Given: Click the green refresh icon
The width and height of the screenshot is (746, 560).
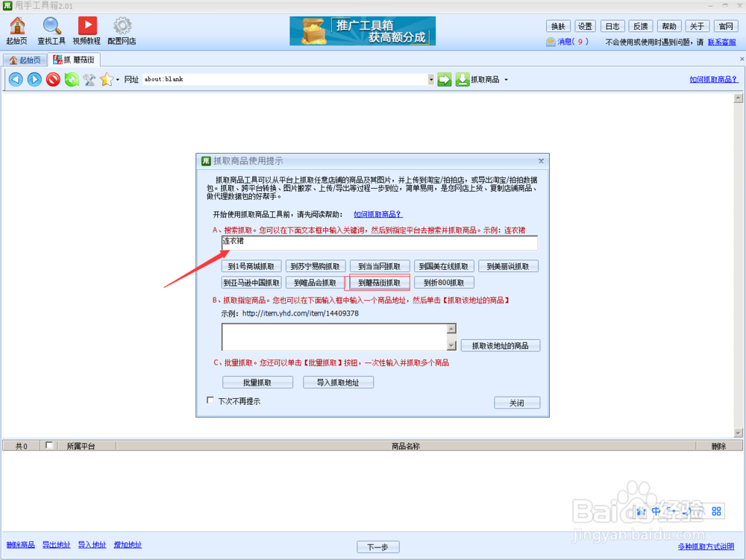Looking at the screenshot, I should pyautogui.click(x=72, y=79).
